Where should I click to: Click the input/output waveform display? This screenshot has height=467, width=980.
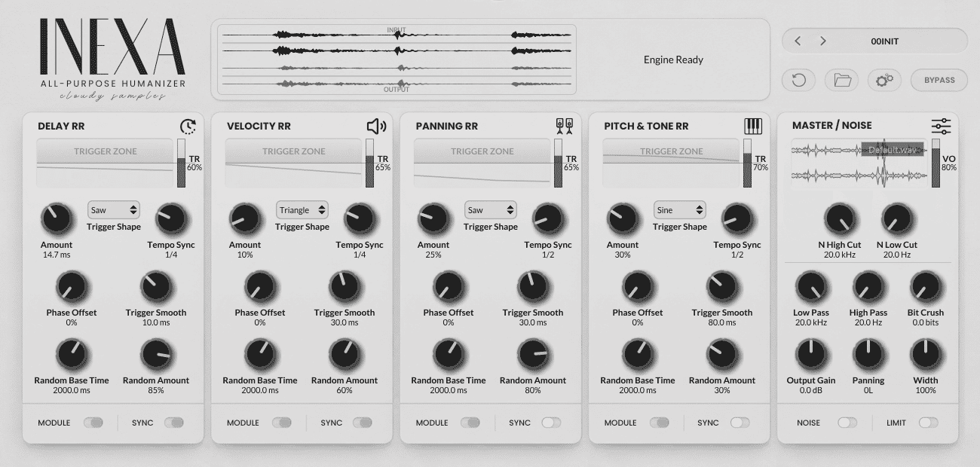pyautogui.click(x=397, y=60)
